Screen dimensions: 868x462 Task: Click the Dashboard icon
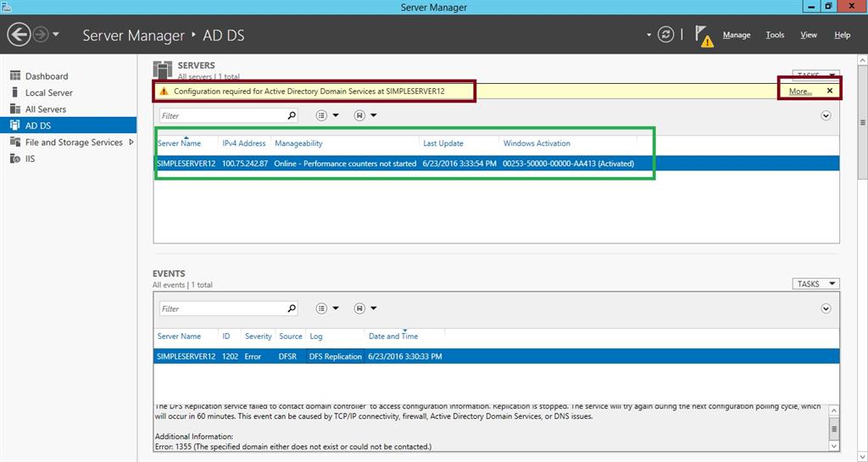[15, 75]
